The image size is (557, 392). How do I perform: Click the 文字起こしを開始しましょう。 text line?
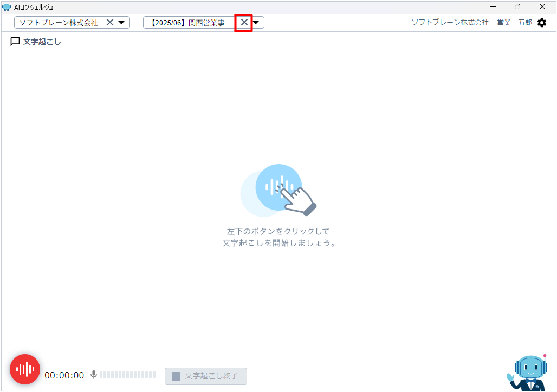[279, 243]
